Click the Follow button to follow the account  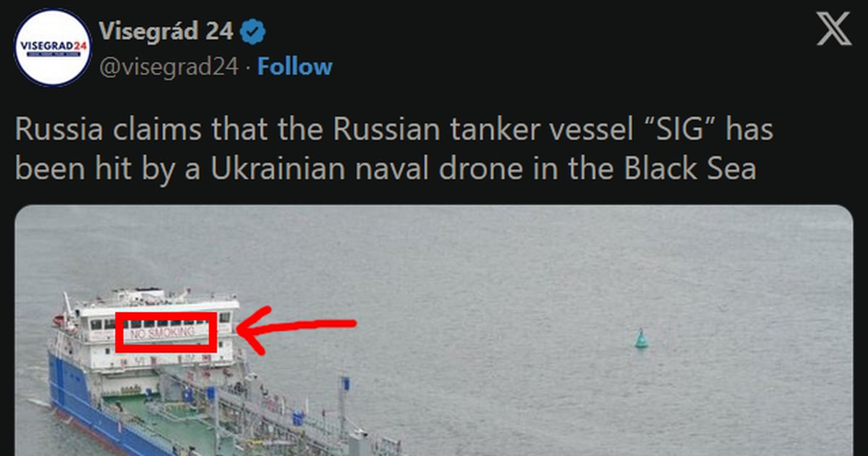pyautogui.click(x=294, y=66)
